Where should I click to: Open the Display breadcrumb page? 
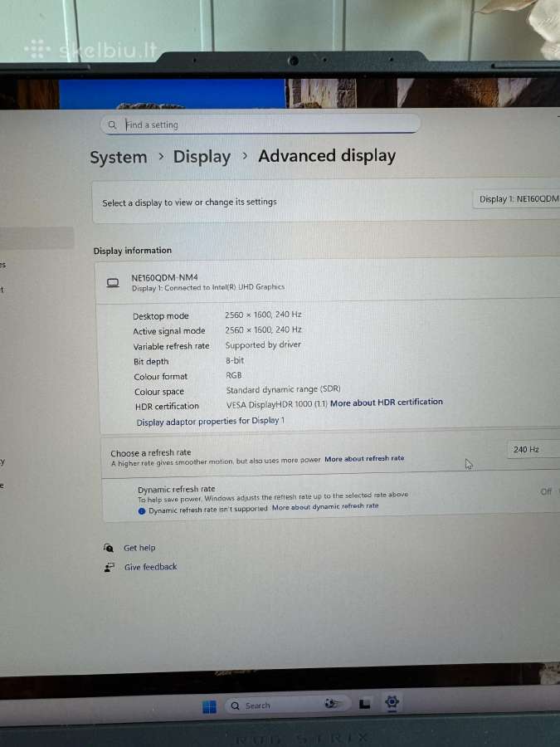[x=202, y=157]
